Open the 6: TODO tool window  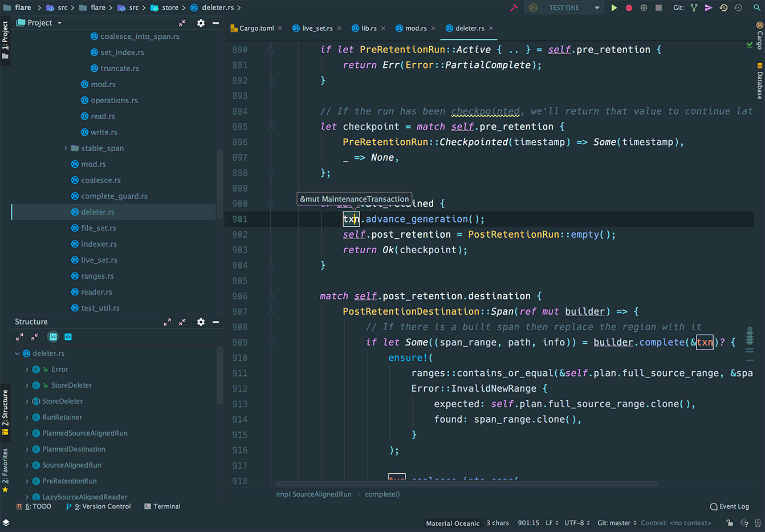pyautogui.click(x=34, y=506)
